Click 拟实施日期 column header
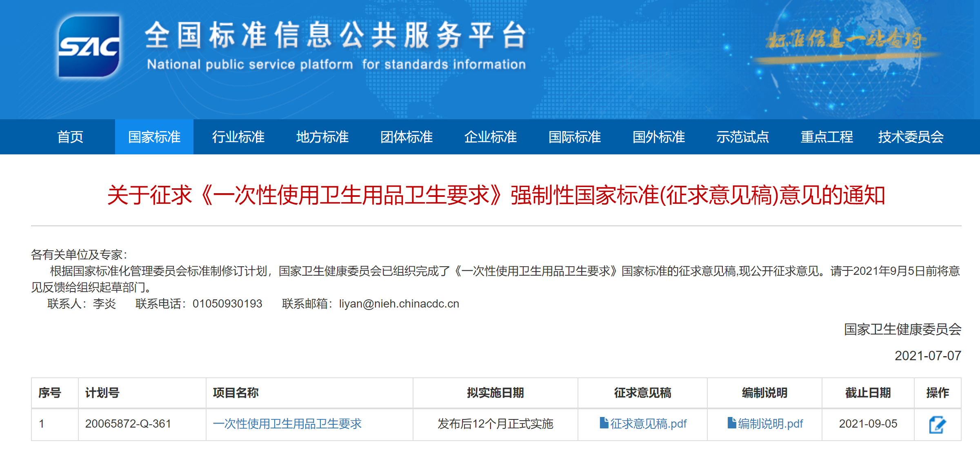Screen dimensions: 980x457 496,393
